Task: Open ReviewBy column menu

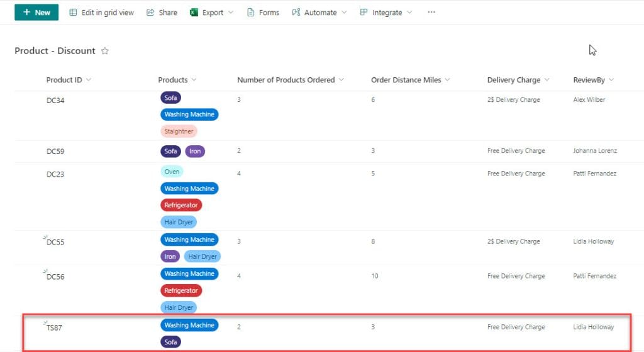Action: (x=611, y=80)
